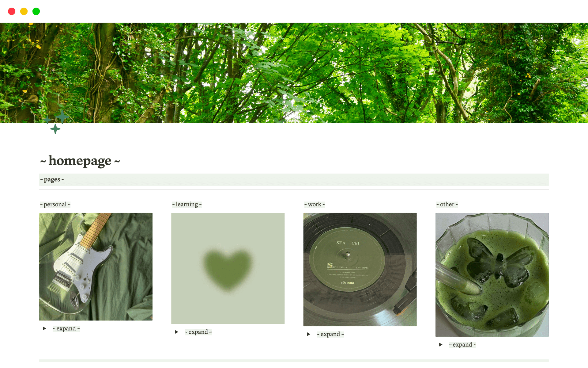Click the ~ other ~ column label
The image size is (588, 368).
click(447, 204)
